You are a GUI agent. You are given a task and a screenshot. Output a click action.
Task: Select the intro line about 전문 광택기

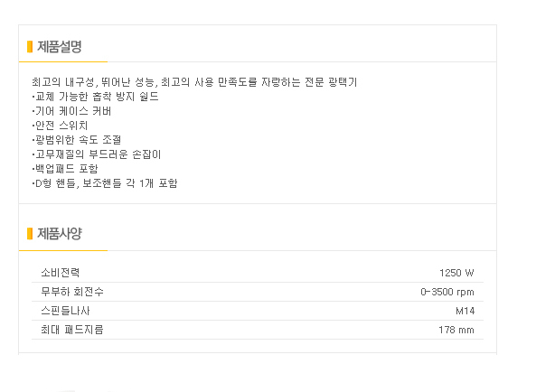click(x=194, y=82)
